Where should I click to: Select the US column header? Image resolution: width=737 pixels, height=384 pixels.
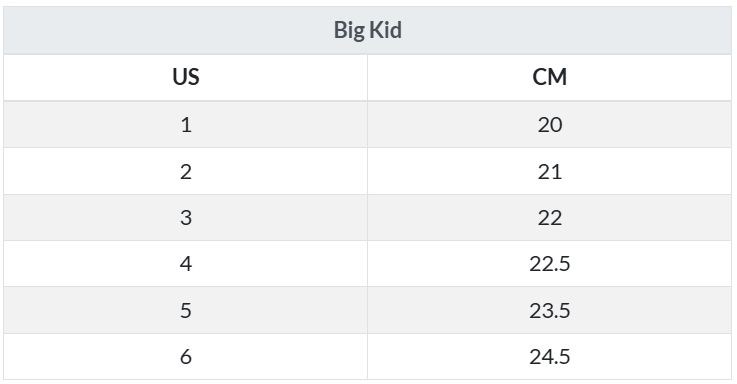[x=185, y=78]
